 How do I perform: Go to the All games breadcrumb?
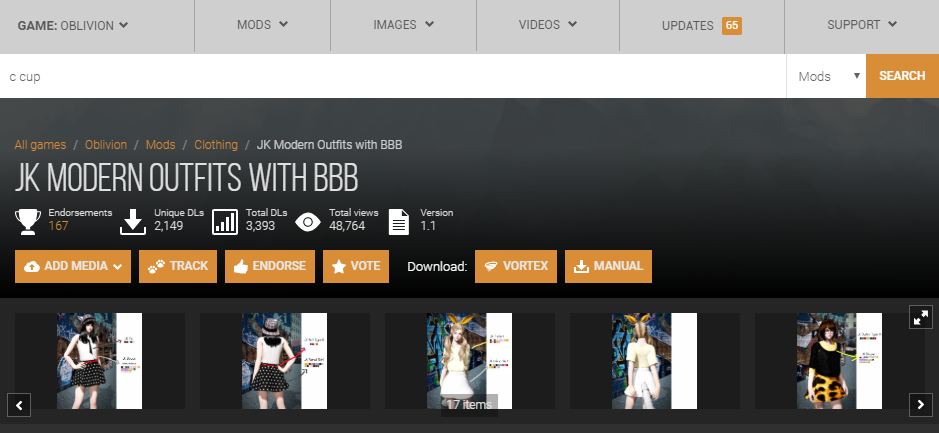point(40,145)
